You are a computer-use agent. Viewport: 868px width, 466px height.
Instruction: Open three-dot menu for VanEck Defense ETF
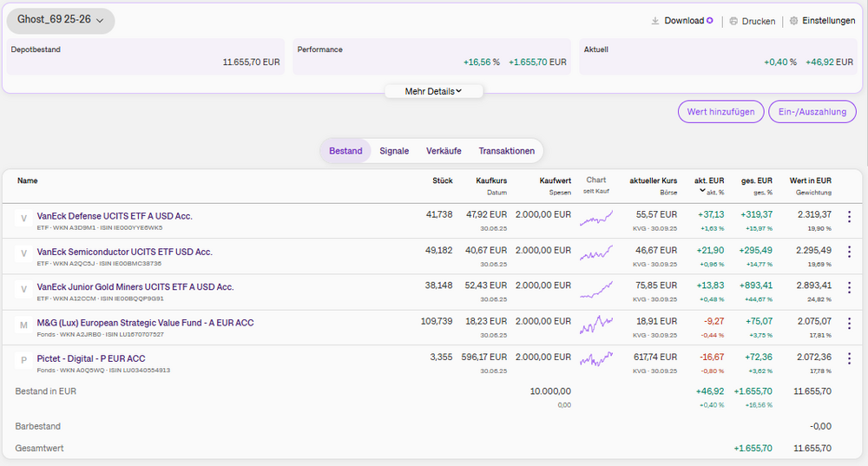pos(849,217)
